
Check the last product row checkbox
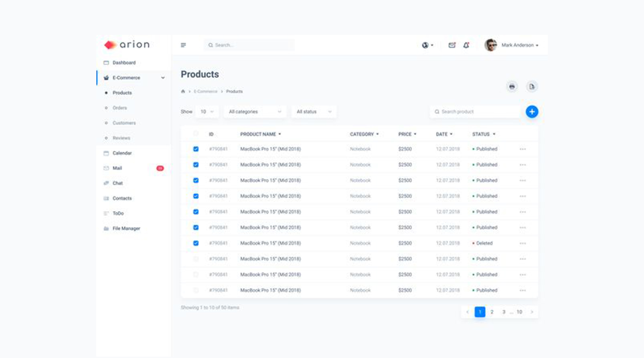point(196,290)
